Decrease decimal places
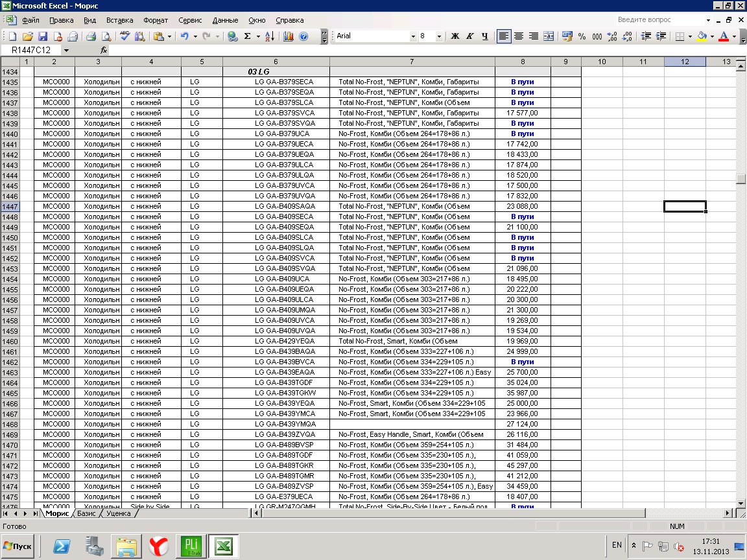Image resolution: width=747 pixels, height=560 pixels. 627,36
